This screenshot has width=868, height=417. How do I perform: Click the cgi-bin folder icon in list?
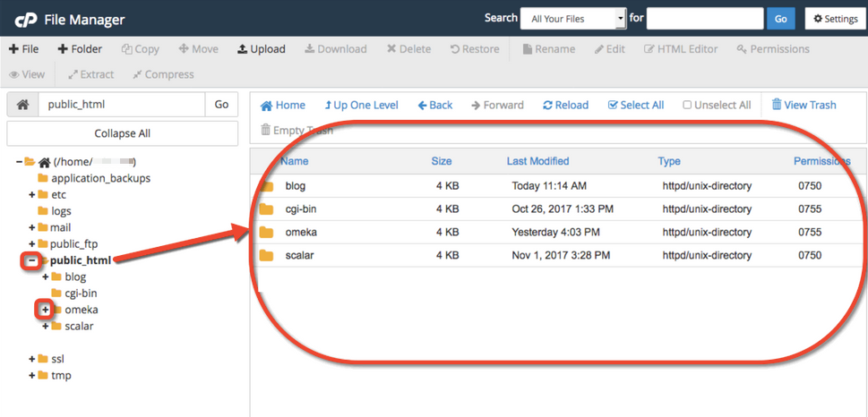267,209
